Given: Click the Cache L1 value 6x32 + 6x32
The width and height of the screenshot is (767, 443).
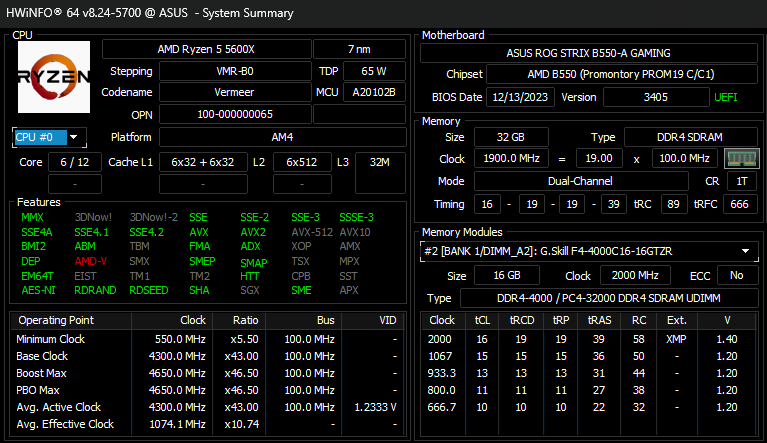Looking at the screenshot, I should click(203, 162).
